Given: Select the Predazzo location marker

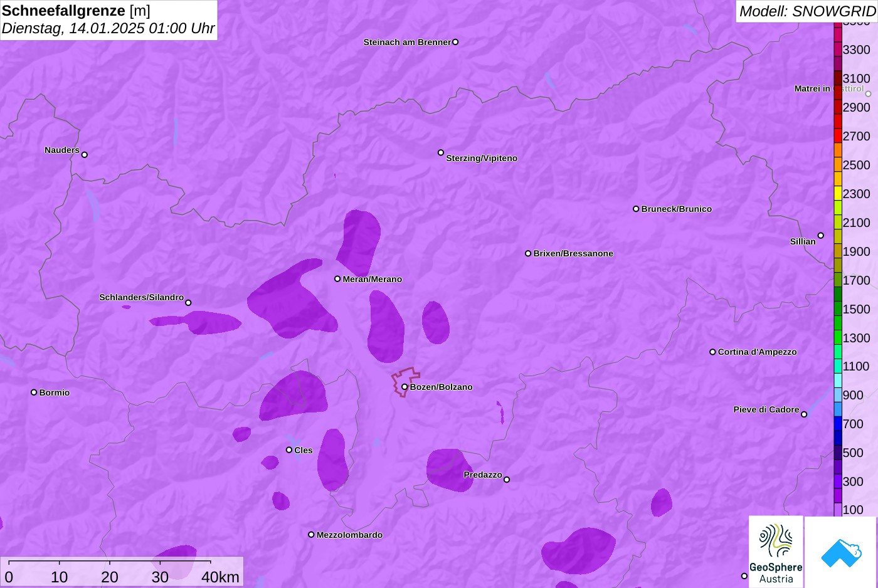Looking at the screenshot, I should tap(507, 480).
